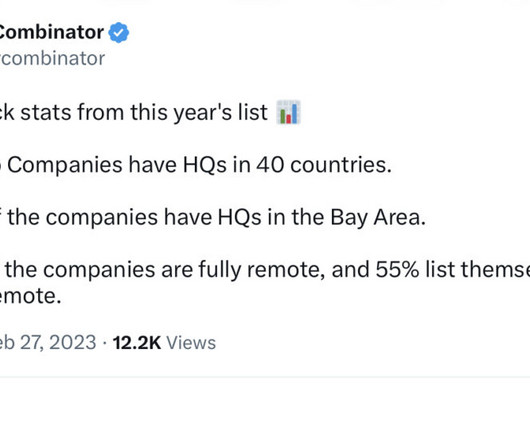Click the Bay Area HQs sentence

point(213,217)
